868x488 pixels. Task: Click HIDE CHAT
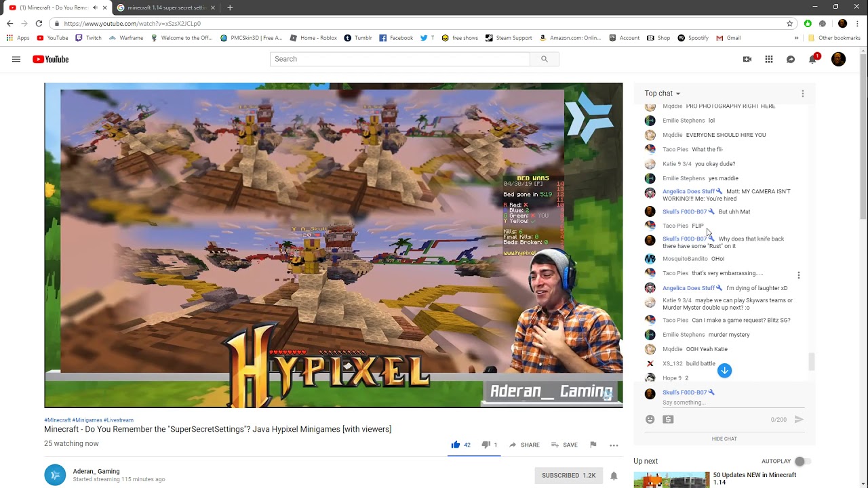(x=724, y=439)
